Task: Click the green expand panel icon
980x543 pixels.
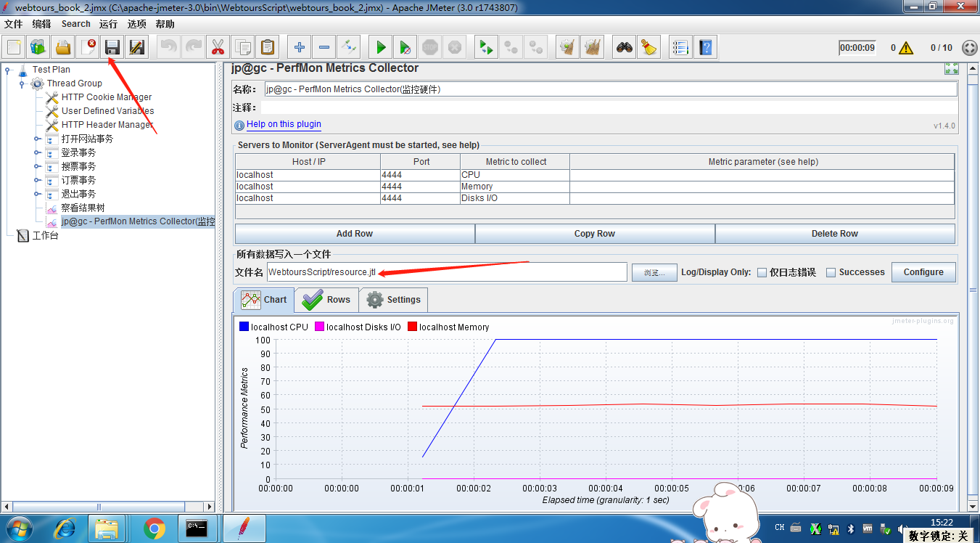Action: [951, 68]
